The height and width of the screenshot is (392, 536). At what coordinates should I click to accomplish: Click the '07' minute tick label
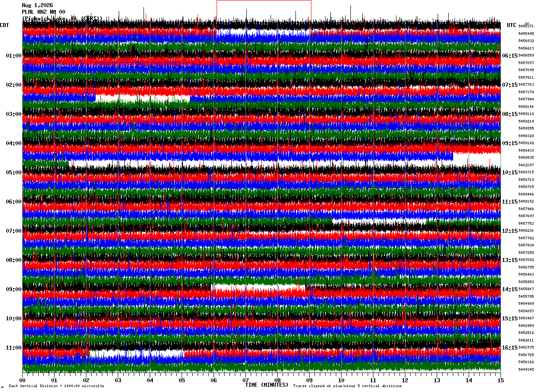point(246,380)
